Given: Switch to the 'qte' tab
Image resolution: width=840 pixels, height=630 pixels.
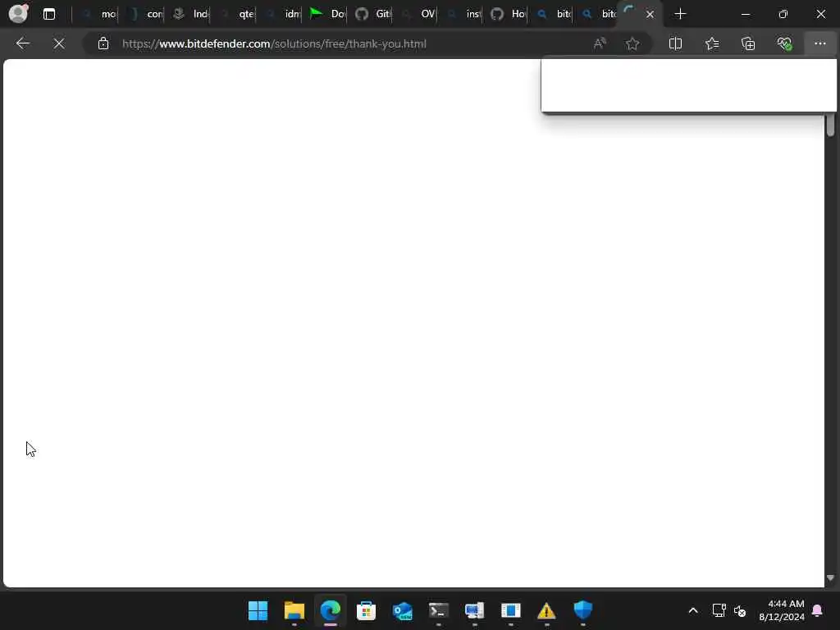Looking at the screenshot, I should 237,14.
